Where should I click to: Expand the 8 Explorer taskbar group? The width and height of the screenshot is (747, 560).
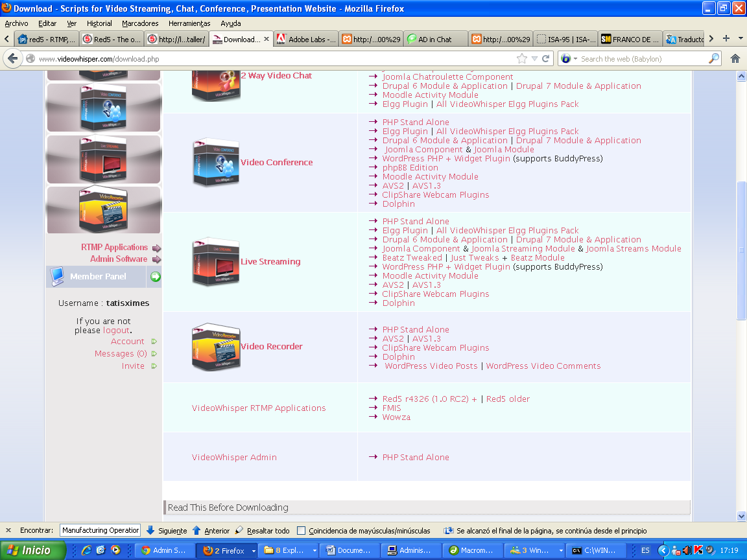tap(314, 550)
